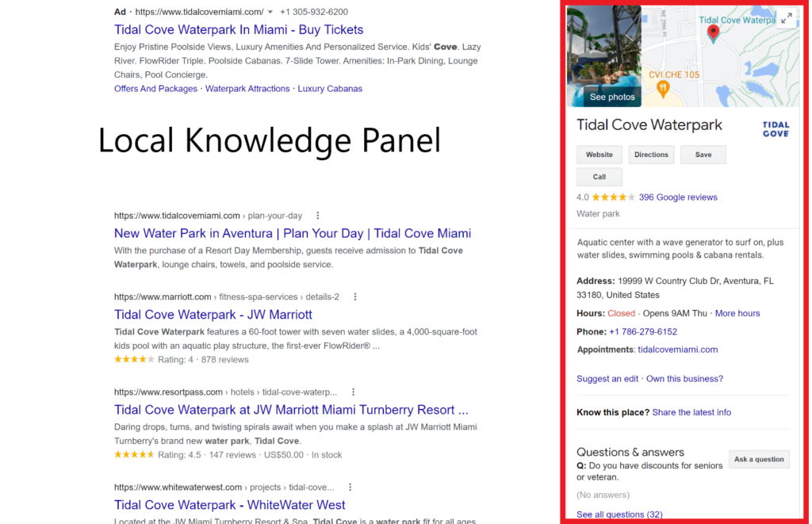Expand the map with the fullscreen arrow icon

point(787,18)
